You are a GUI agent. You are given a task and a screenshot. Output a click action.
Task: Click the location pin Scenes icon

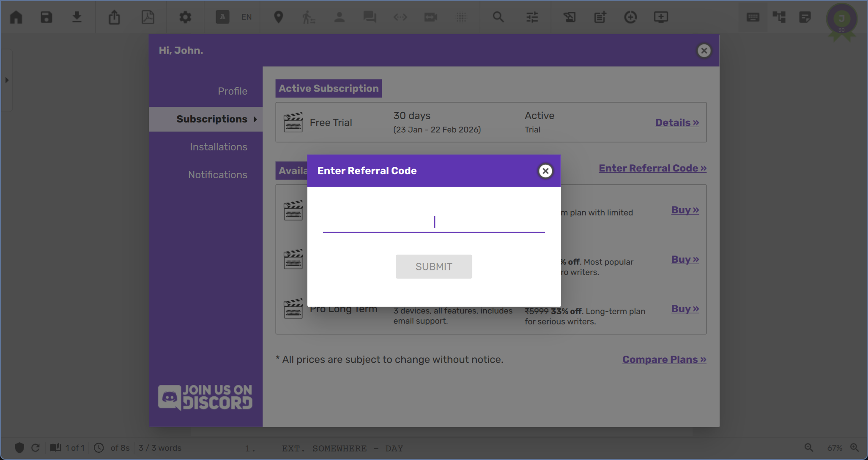click(x=278, y=17)
